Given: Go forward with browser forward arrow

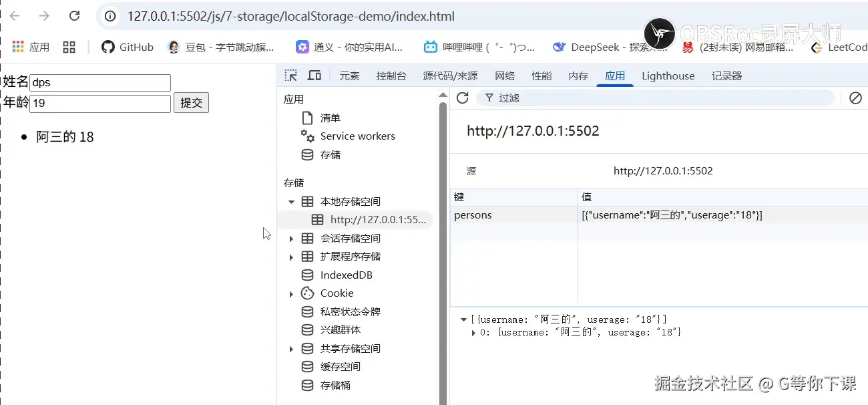Looking at the screenshot, I should 44,16.
